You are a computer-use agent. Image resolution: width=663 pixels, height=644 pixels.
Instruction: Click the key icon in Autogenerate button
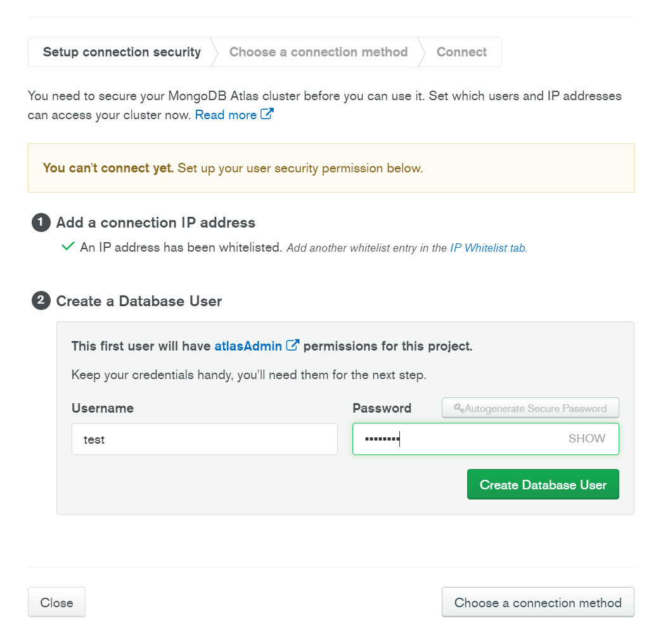459,409
